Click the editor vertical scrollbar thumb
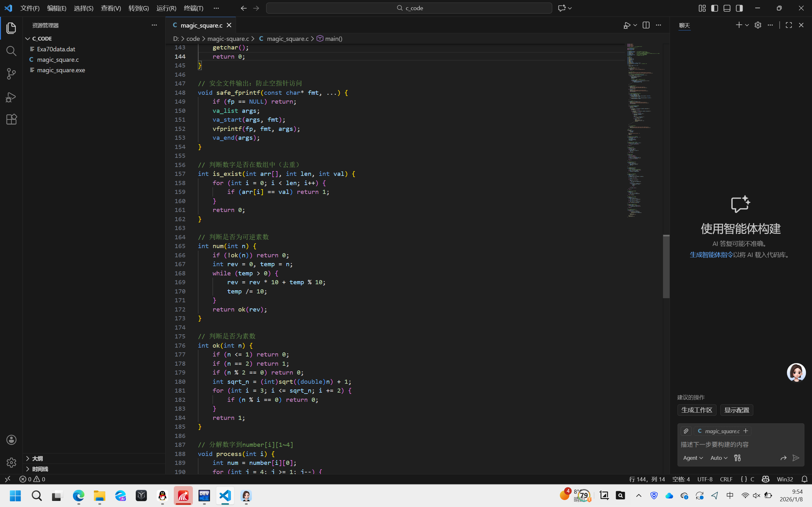This screenshot has height=507, width=812. tap(666, 266)
